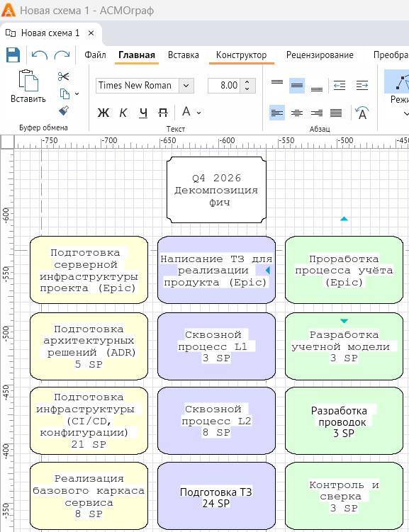This screenshot has height=532, width=409.
Task: Toggle strikethrough text formatting
Action: [163, 113]
